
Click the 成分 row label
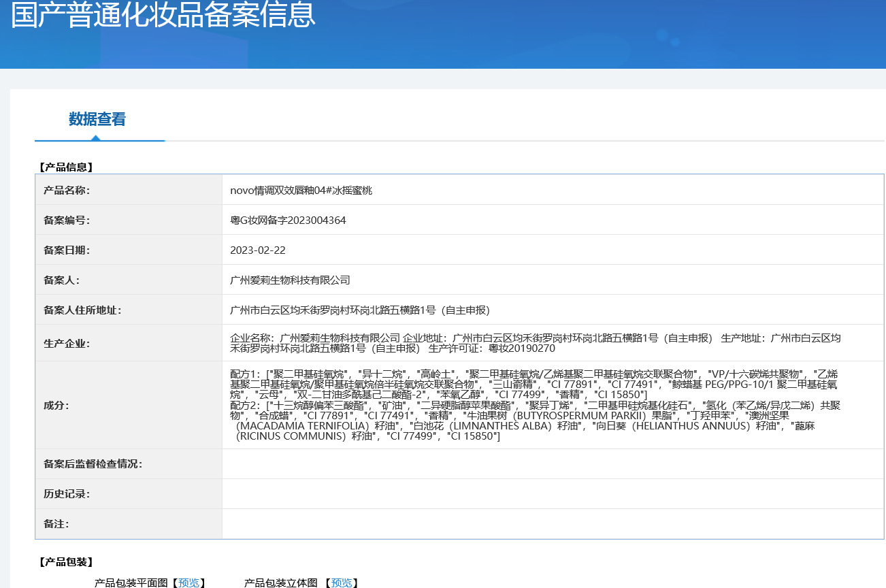[56, 406]
